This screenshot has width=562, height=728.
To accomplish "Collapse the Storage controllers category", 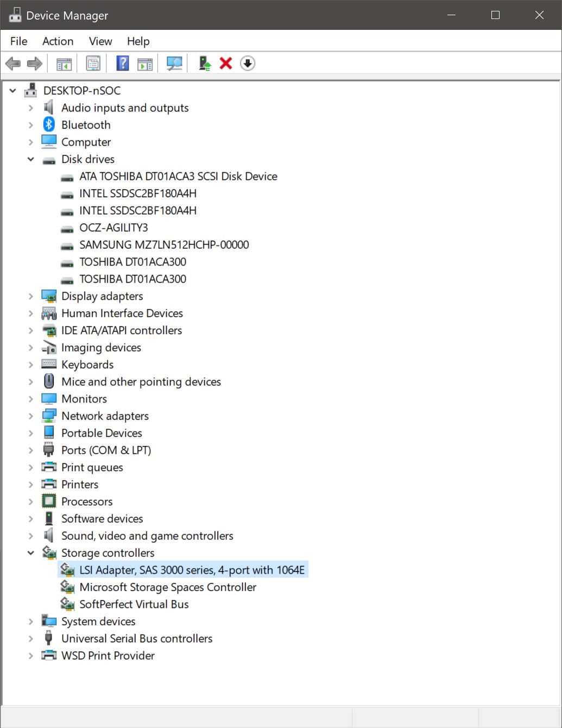I will coord(31,553).
